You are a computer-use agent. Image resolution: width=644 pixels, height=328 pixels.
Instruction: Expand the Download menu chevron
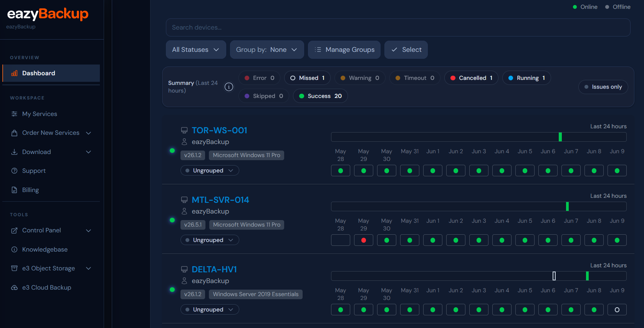coord(89,152)
